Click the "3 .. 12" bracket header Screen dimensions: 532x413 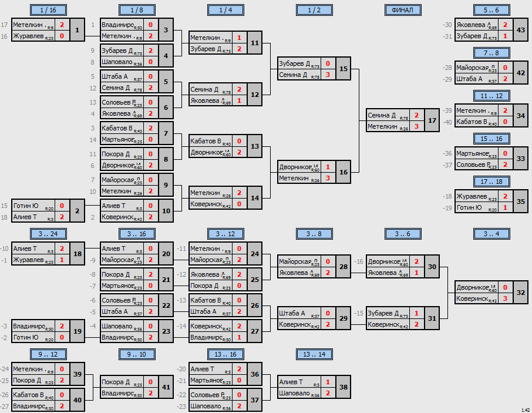[x=225, y=234]
